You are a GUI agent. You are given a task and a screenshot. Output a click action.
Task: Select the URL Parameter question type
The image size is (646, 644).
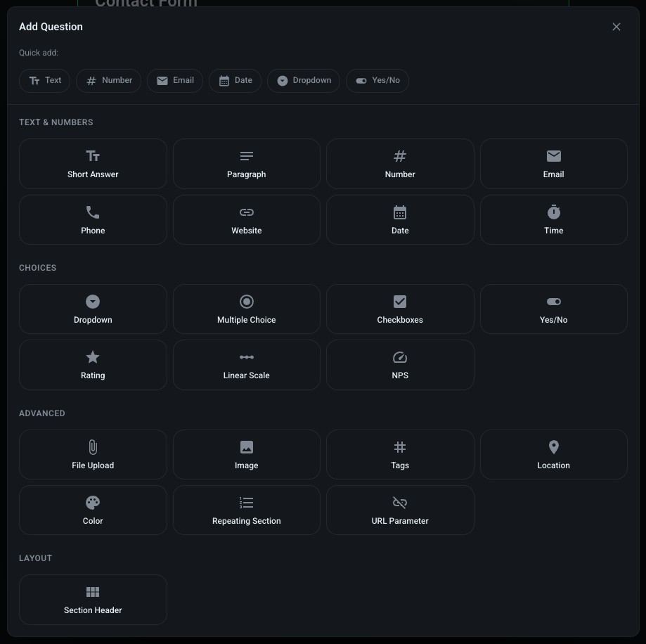point(399,510)
